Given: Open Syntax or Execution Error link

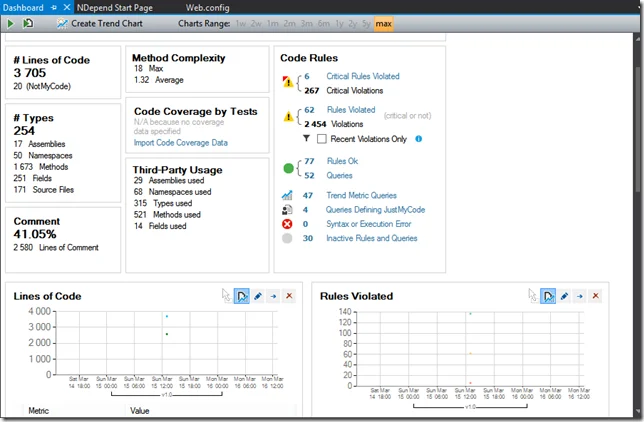Looking at the screenshot, I should (x=368, y=224).
